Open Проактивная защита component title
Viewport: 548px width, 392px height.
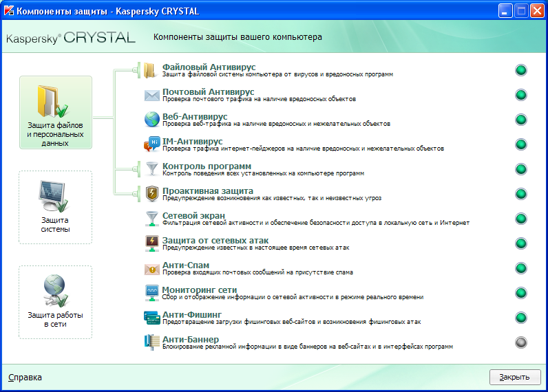point(208,190)
